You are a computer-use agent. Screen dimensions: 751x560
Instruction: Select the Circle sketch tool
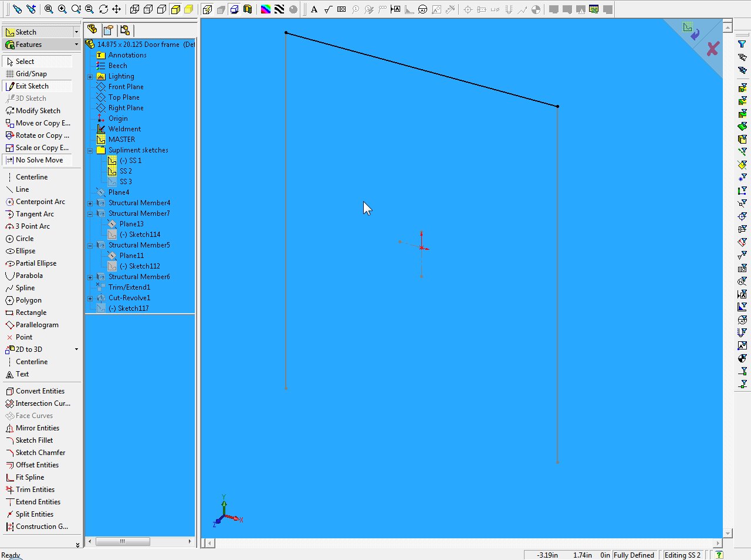24,239
